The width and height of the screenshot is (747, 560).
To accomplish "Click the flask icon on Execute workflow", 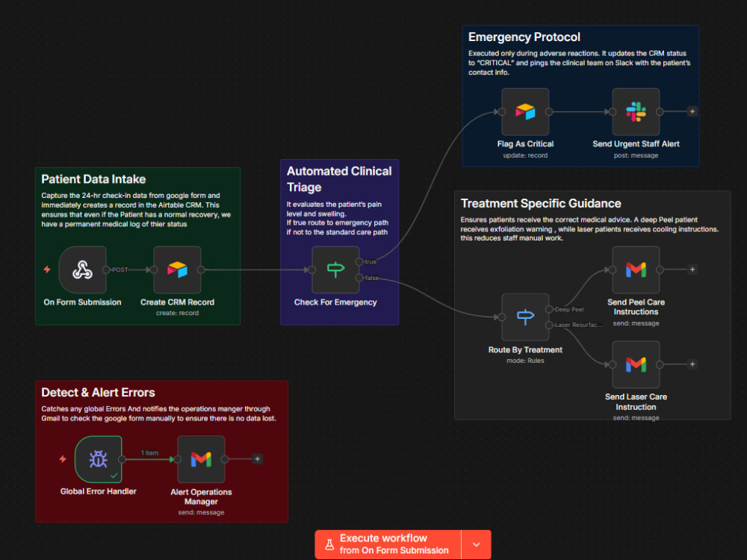I will 329,544.
